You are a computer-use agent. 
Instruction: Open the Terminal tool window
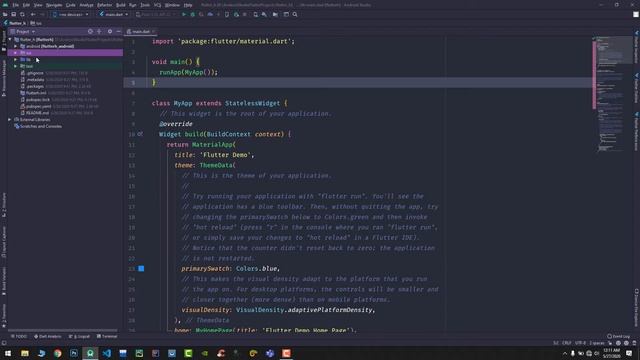coord(107,336)
